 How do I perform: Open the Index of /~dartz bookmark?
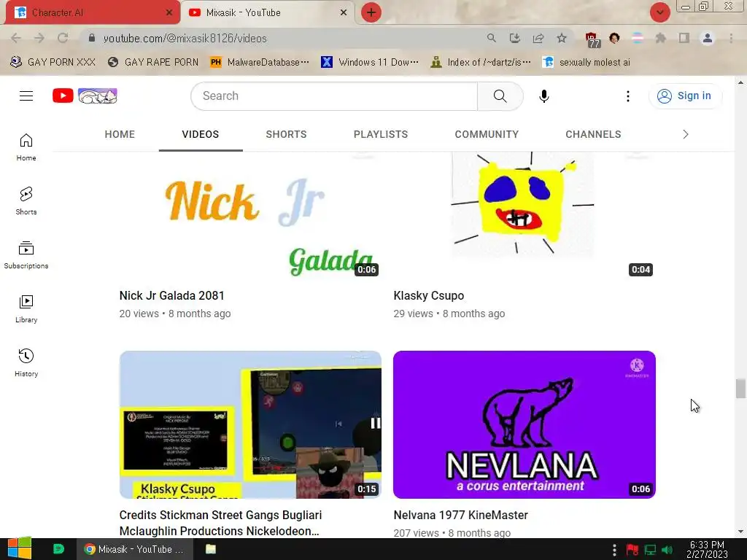pyautogui.click(x=480, y=63)
